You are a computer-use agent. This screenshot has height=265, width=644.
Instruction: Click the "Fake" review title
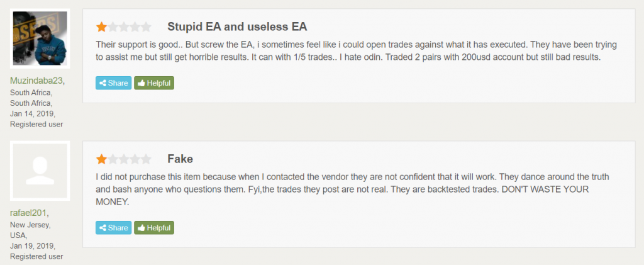pyautogui.click(x=180, y=159)
